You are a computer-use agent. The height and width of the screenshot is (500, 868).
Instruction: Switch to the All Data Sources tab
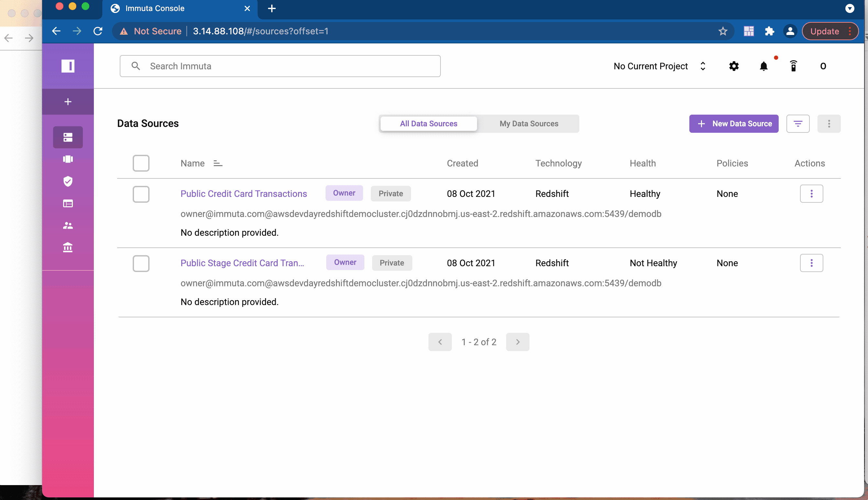pyautogui.click(x=428, y=124)
